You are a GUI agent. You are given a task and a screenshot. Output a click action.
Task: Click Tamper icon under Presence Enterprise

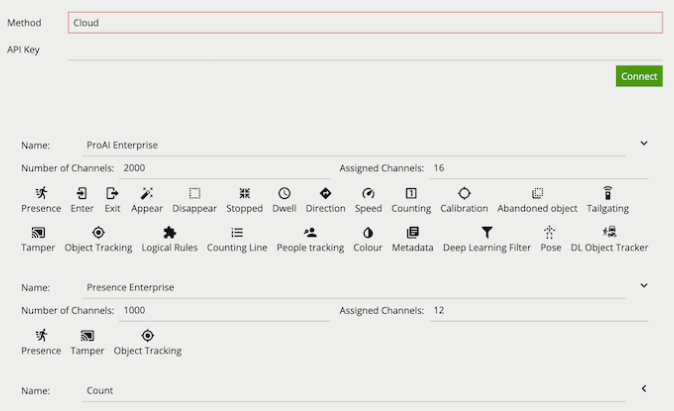click(x=87, y=336)
